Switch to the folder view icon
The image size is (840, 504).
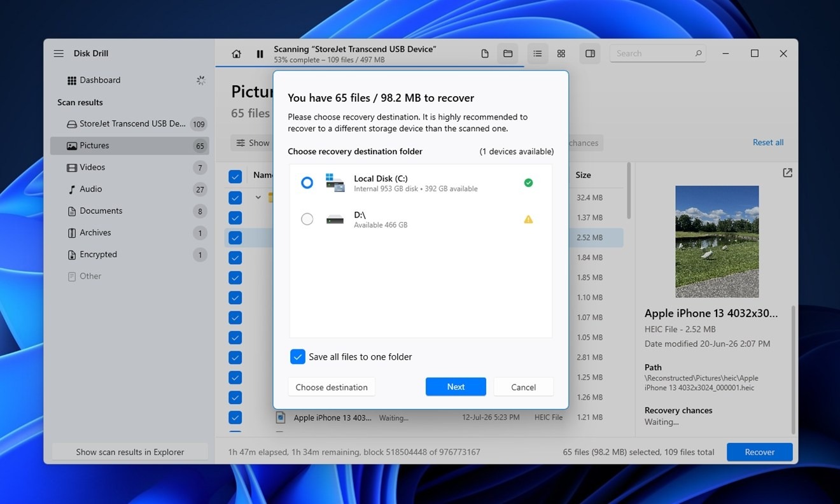coord(508,54)
